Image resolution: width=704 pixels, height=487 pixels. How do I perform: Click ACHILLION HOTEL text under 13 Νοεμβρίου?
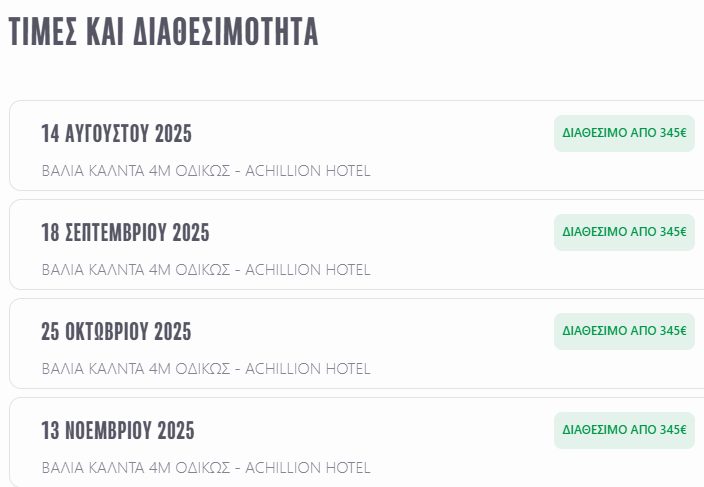point(308,468)
